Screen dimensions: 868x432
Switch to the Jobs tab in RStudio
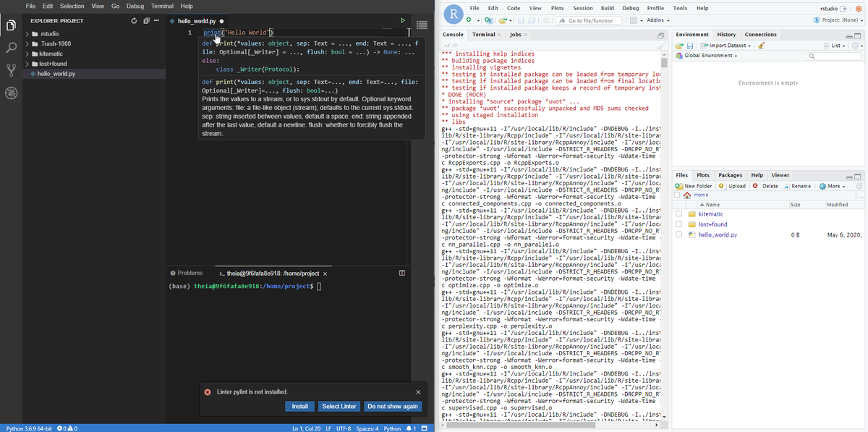click(518, 35)
